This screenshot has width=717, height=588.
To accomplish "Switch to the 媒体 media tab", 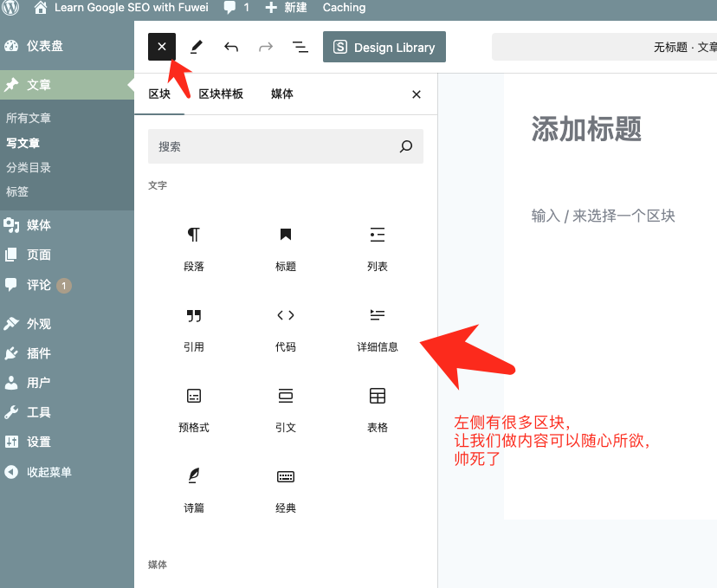I will coord(282,94).
